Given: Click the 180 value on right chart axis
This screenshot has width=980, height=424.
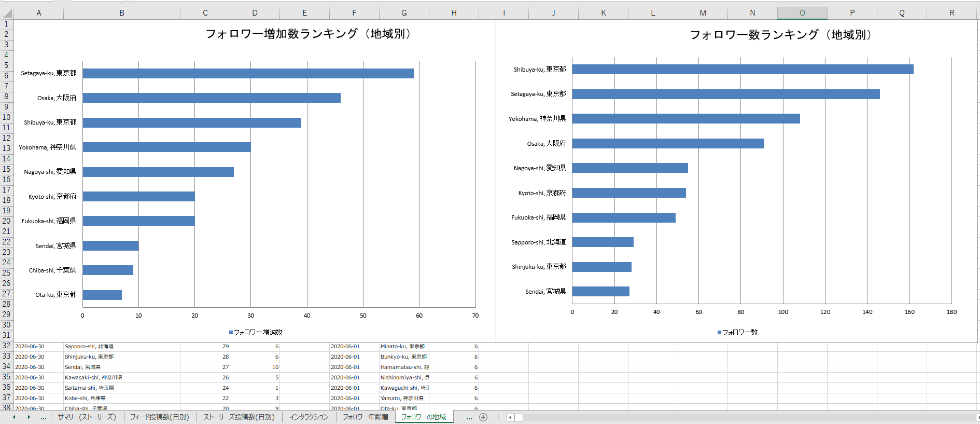Looking at the screenshot, I should 951,312.
